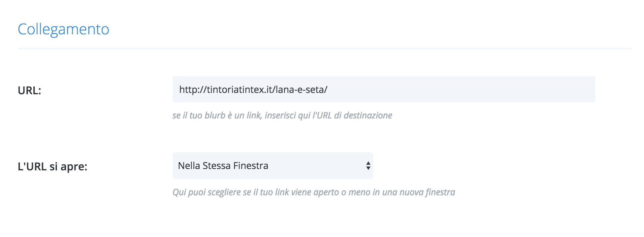Click the word "blurb" in the hint
This screenshot has width=644, height=237.
(x=215, y=115)
